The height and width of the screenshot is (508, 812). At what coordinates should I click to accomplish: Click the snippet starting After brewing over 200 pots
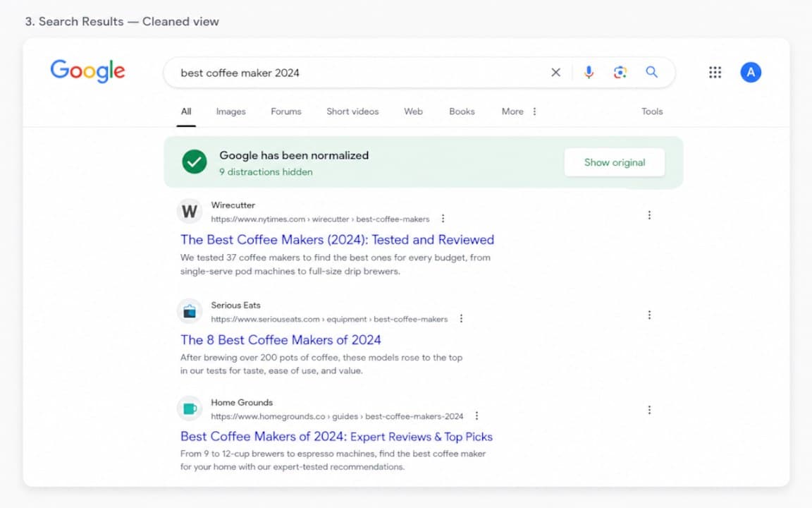(x=321, y=364)
